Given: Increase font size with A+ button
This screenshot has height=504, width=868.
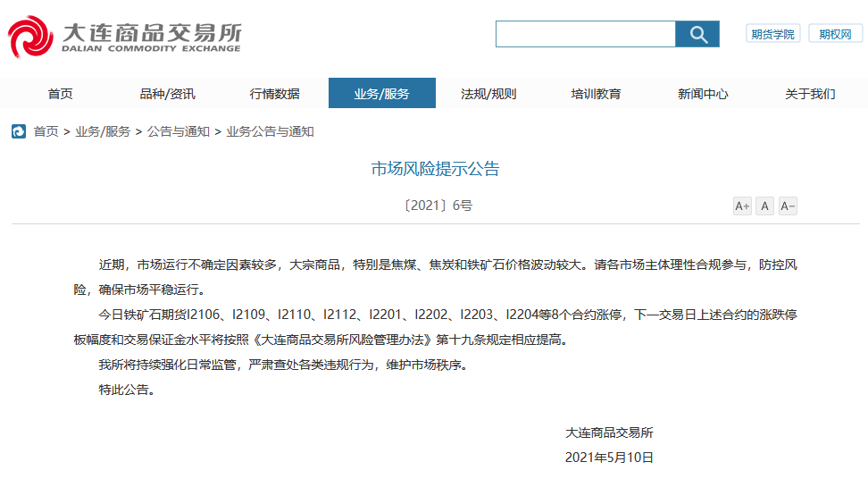Looking at the screenshot, I should click(x=742, y=206).
